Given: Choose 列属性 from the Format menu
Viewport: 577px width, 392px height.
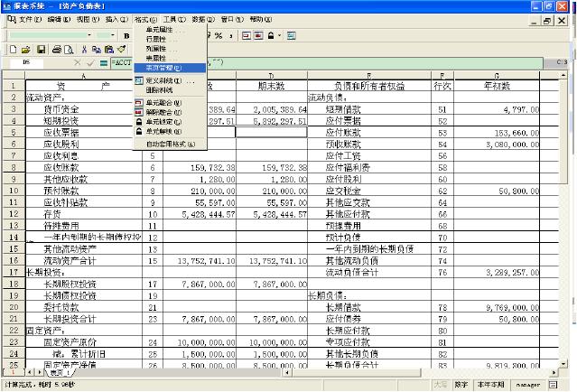Looking at the screenshot, I should click(x=170, y=49).
